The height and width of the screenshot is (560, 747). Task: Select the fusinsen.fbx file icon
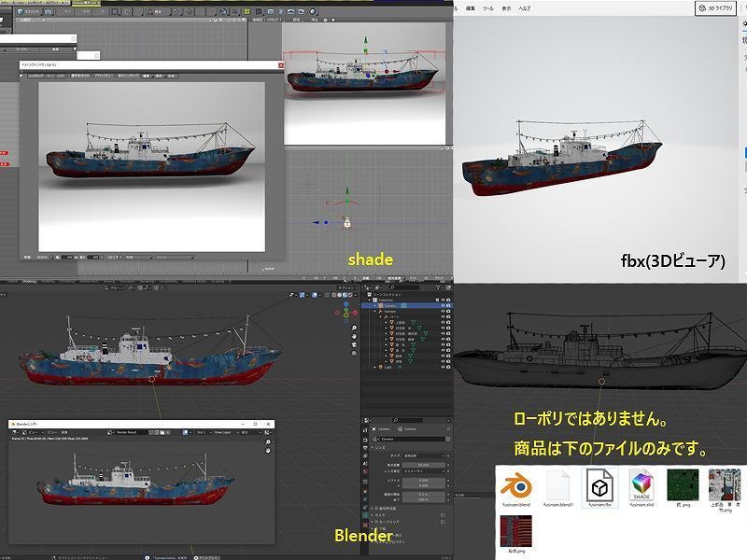point(599,486)
